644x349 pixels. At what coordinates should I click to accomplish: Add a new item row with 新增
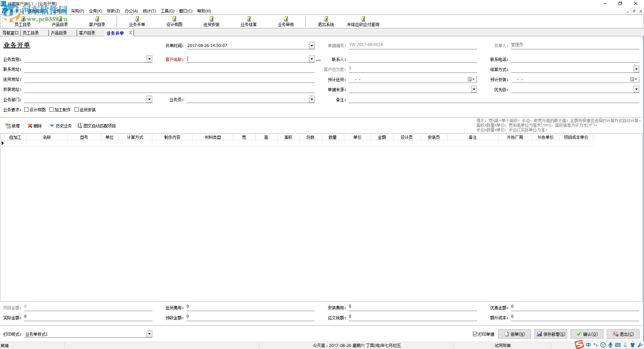click(x=12, y=126)
